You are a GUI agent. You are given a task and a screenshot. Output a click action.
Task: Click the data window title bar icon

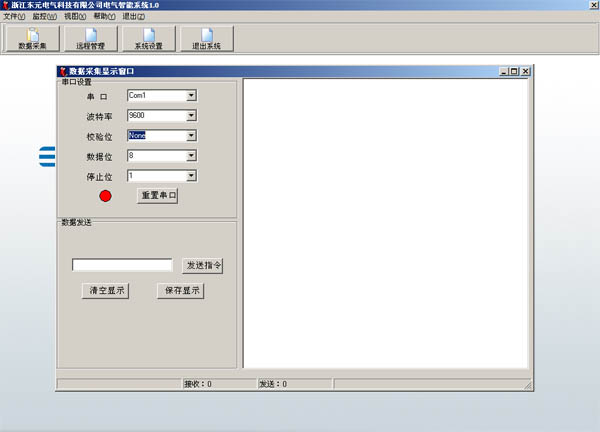coord(62,71)
